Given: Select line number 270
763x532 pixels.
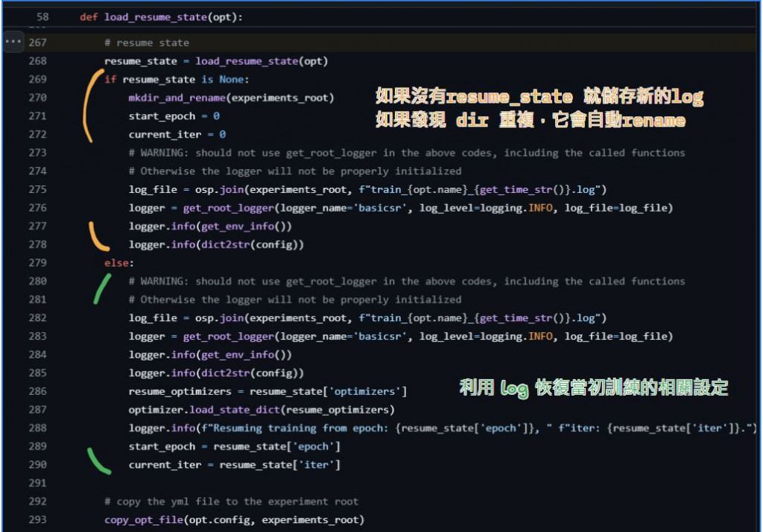Looking at the screenshot, I should (37, 98).
